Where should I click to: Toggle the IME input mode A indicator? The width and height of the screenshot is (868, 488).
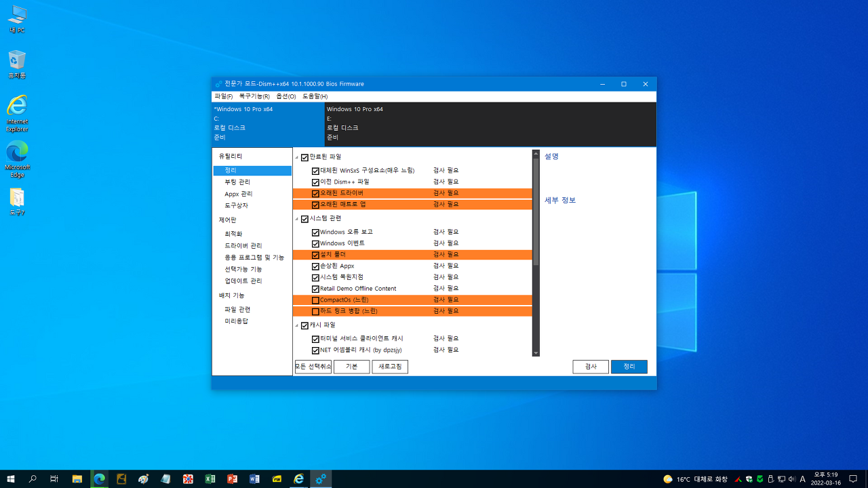803,479
